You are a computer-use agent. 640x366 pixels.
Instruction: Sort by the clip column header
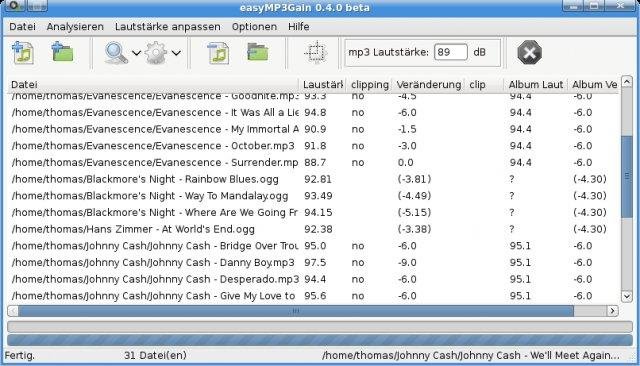(x=484, y=84)
